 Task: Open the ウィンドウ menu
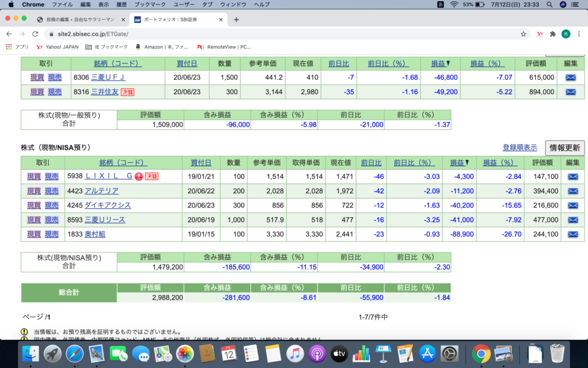233,5
